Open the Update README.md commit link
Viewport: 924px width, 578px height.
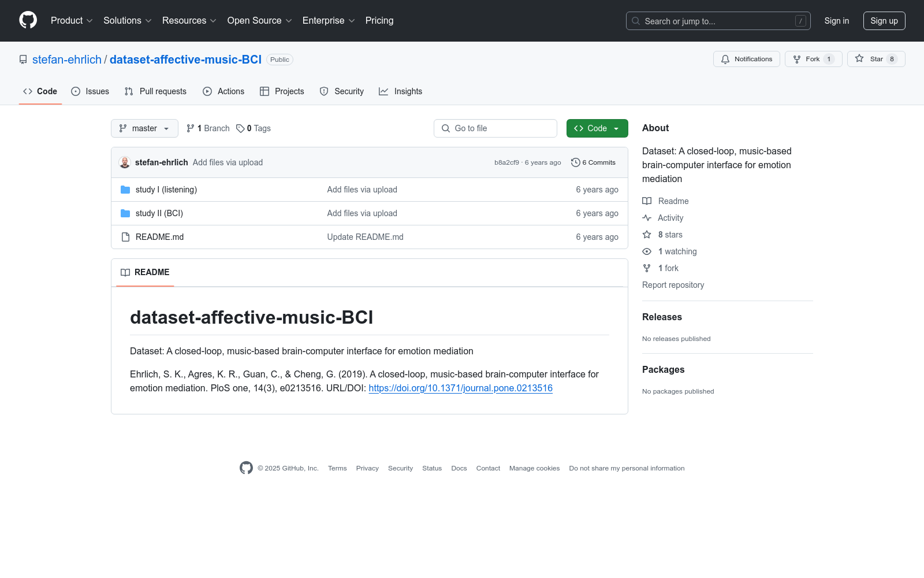(366, 237)
